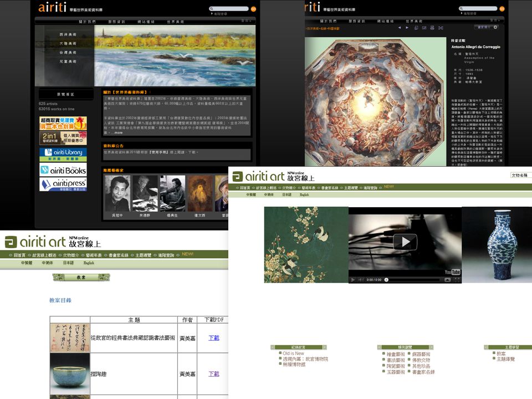This screenshot has width=532, height=399.
Task: Click the copy/page icon in artwork toolbar
Action: click(416, 28)
